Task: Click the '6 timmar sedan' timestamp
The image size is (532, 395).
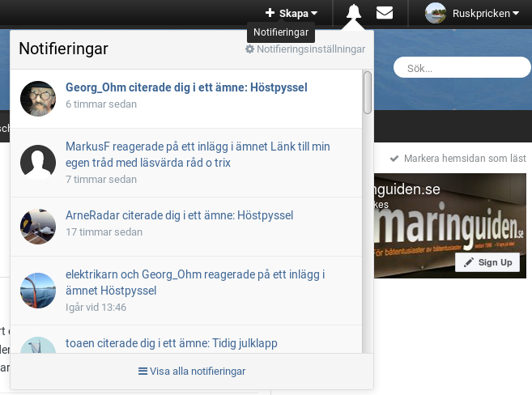Action: click(x=101, y=104)
